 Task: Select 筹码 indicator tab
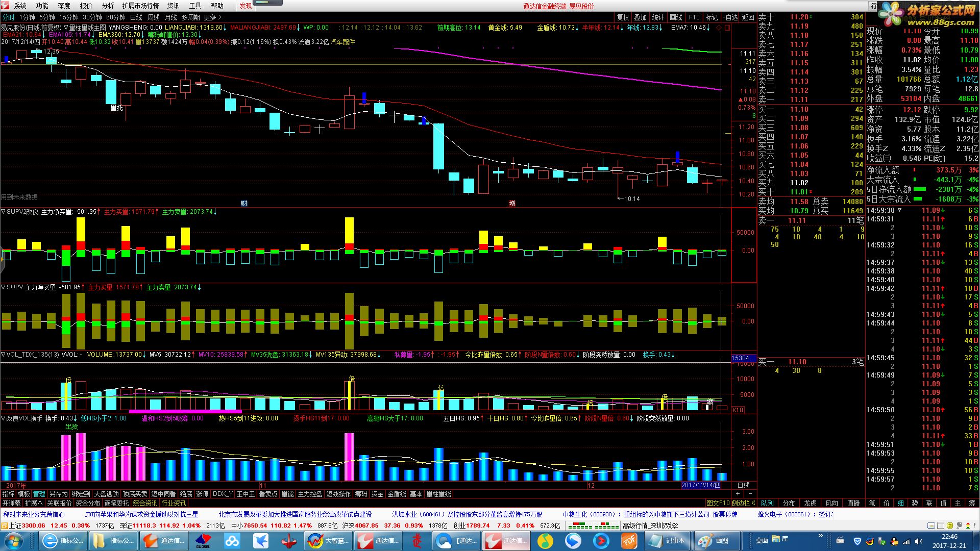click(x=361, y=494)
